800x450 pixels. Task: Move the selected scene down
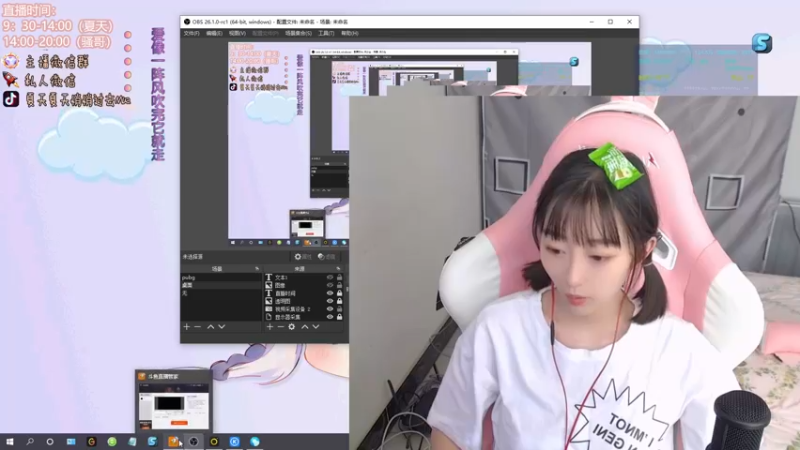tap(221, 327)
